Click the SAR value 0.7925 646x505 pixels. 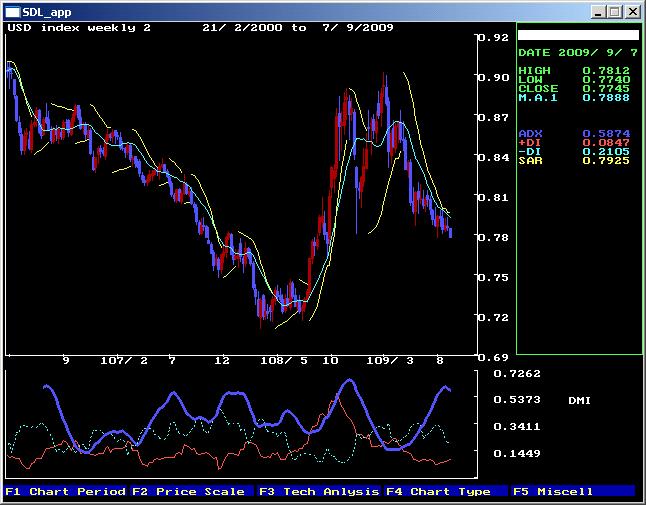(606, 161)
